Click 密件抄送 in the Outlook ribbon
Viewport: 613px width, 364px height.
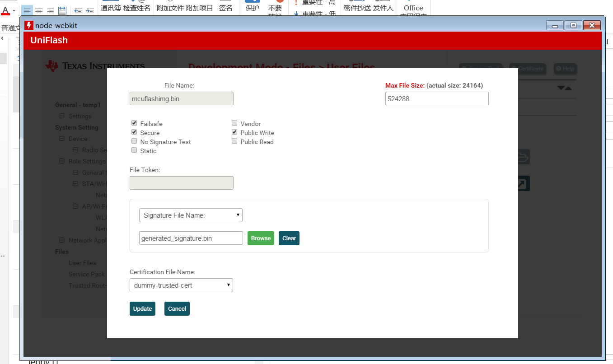[357, 8]
